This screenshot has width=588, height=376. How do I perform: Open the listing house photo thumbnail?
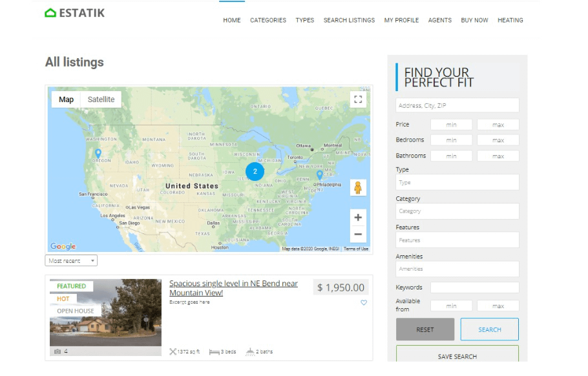(106, 317)
